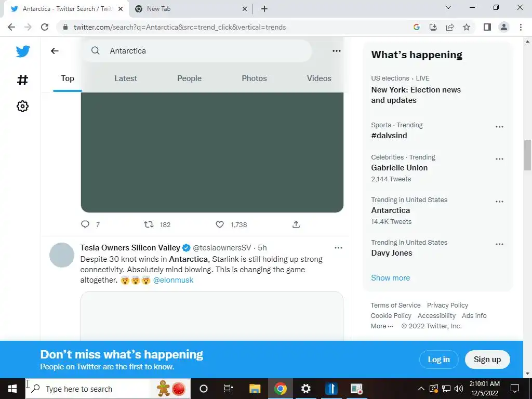The height and width of the screenshot is (399, 532).
Task: Open more options for Antarctica trend
Action: click(499, 202)
